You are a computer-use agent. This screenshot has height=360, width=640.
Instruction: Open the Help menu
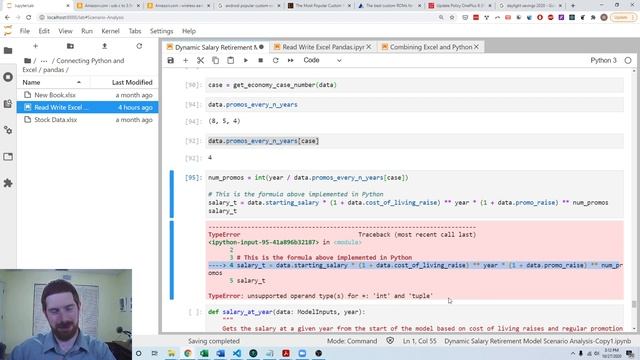189,31
